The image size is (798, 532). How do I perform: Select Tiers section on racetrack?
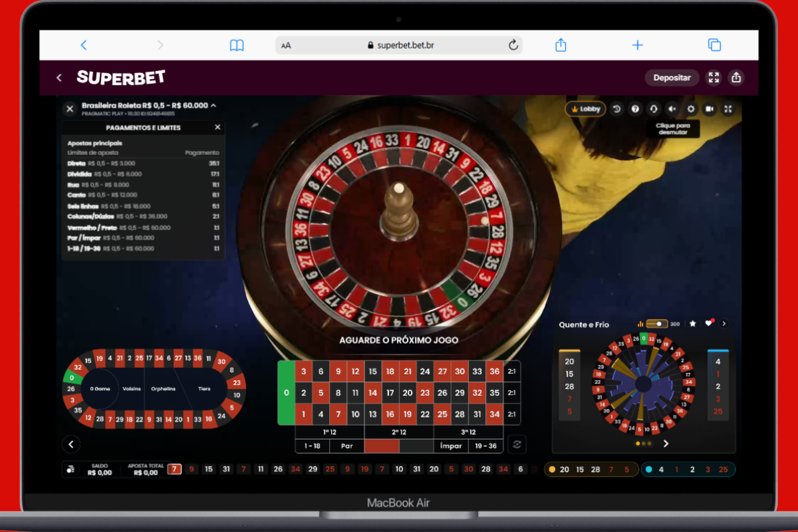(x=203, y=388)
